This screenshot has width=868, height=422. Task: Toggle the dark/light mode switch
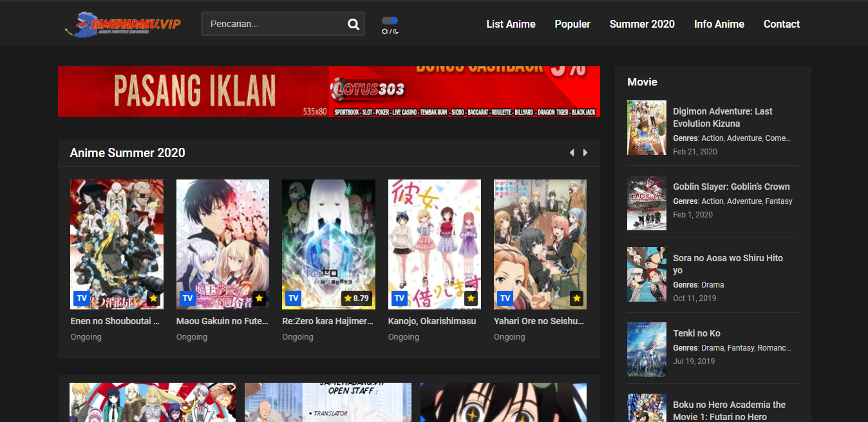(390, 21)
